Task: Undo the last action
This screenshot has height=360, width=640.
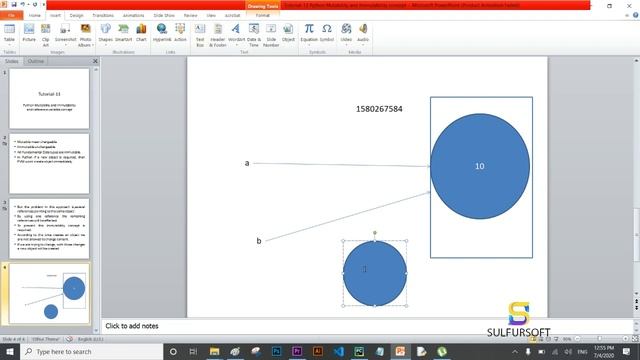Action: [23, 4]
